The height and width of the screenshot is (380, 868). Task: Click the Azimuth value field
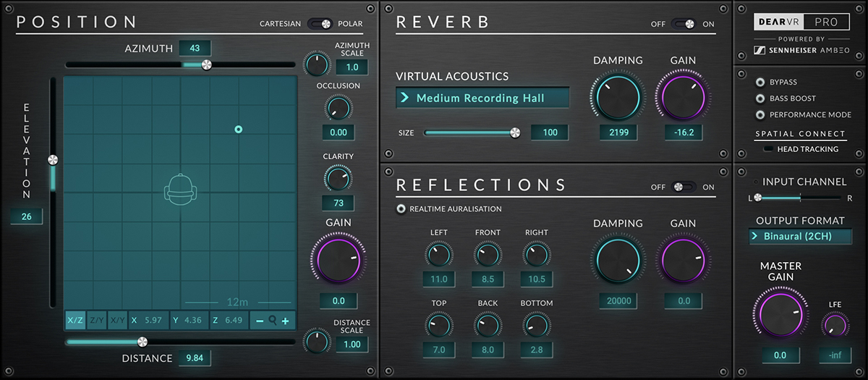(195, 48)
